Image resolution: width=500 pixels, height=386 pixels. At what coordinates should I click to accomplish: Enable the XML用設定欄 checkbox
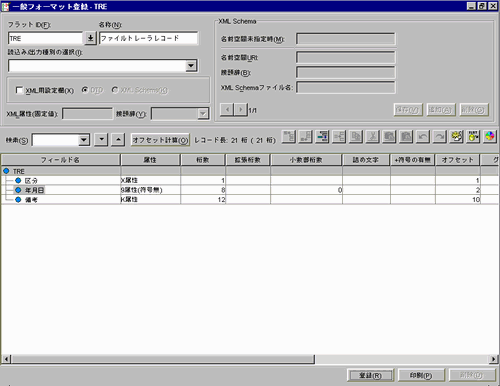19,90
